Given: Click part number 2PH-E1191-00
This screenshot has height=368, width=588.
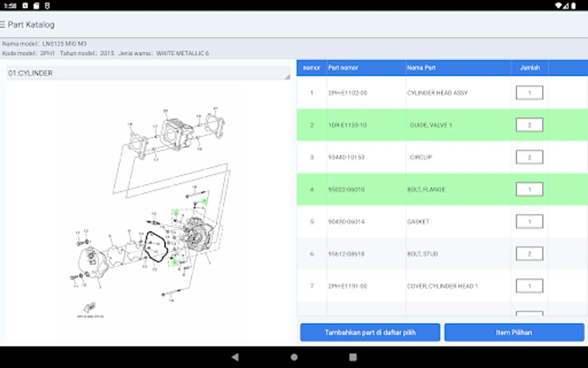Looking at the screenshot, I should point(347,286).
